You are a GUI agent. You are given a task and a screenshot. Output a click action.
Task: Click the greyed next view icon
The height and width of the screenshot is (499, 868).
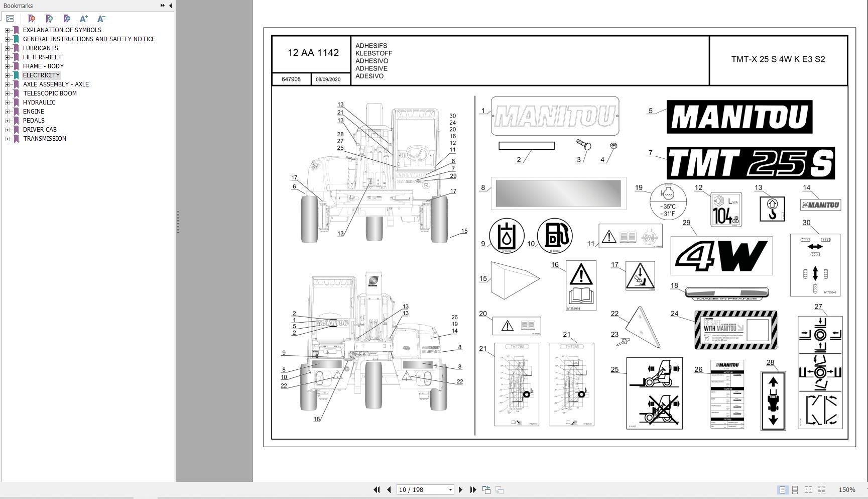(500, 489)
